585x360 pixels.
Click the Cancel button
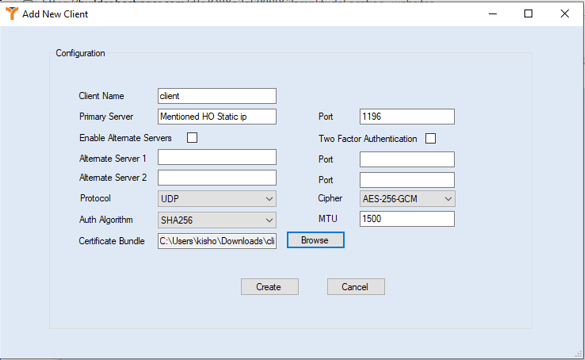pyautogui.click(x=356, y=287)
